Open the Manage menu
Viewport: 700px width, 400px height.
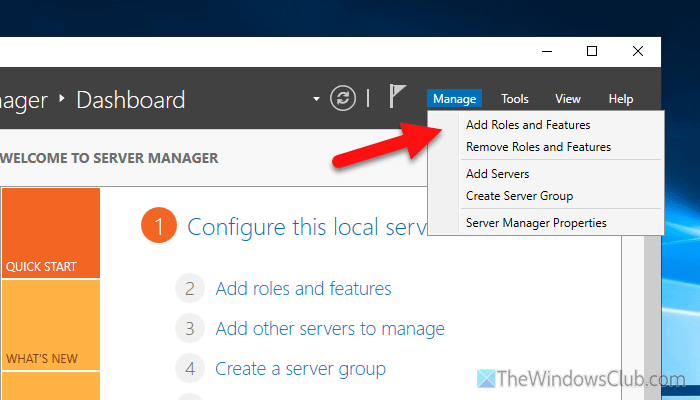(x=454, y=99)
